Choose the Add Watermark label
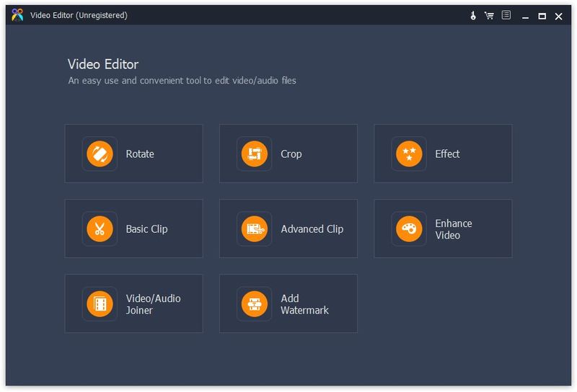Image resolution: width=577 pixels, height=392 pixels. 304,304
